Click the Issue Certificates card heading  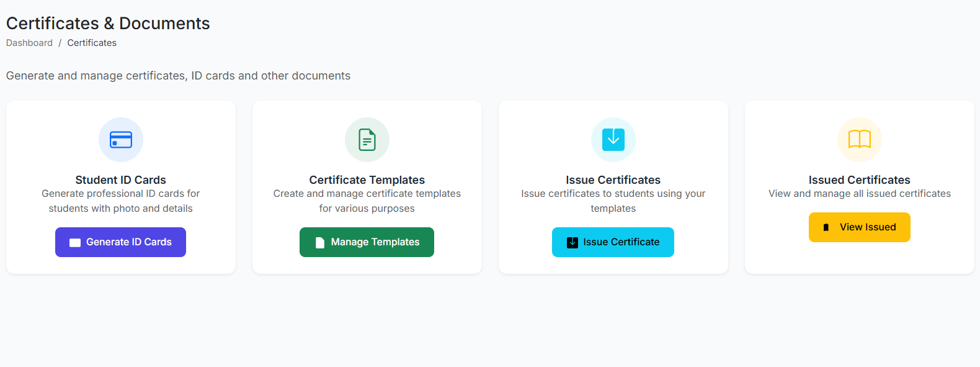click(x=613, y=180)
